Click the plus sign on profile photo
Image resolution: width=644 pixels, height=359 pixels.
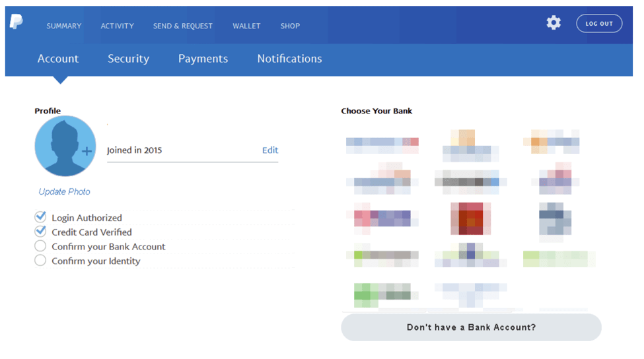point(87,151)
